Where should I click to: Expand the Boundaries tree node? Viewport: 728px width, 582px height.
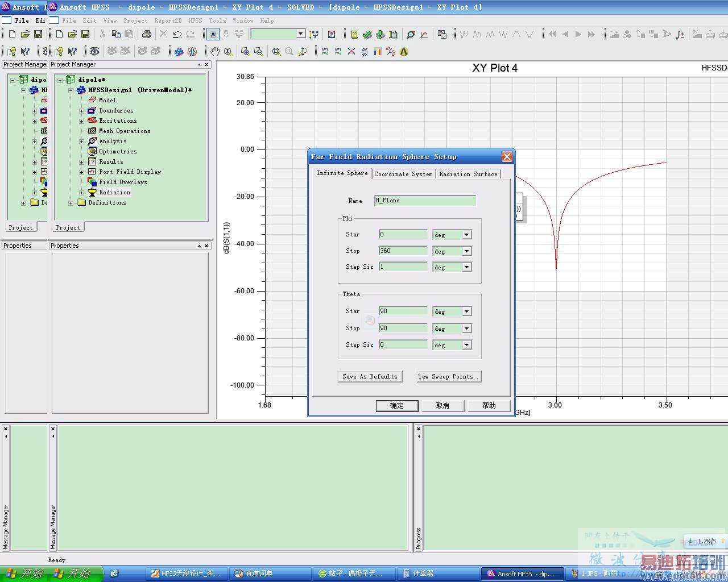point(81,111)
